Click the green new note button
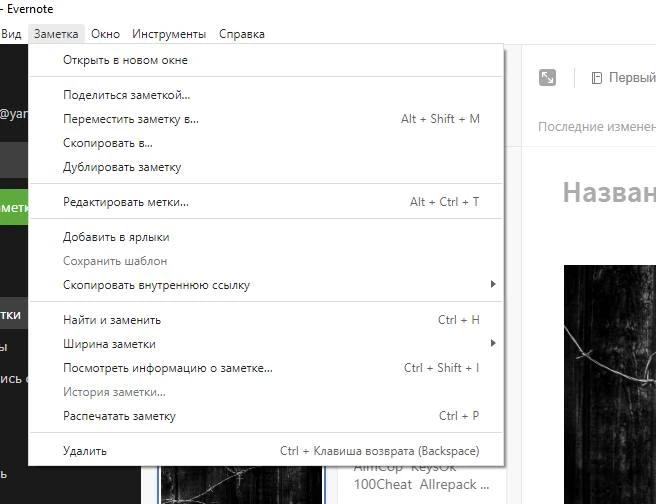 coord(14,207)
